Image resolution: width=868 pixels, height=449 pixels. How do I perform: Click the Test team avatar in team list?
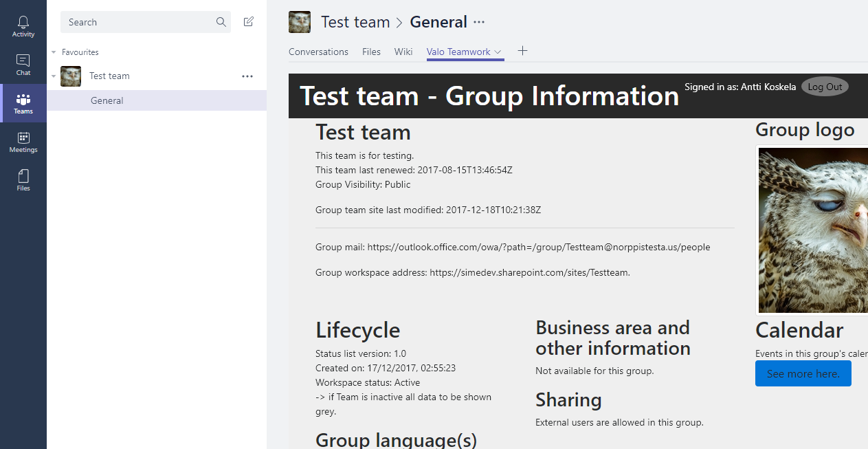click(x=71, y=76)
